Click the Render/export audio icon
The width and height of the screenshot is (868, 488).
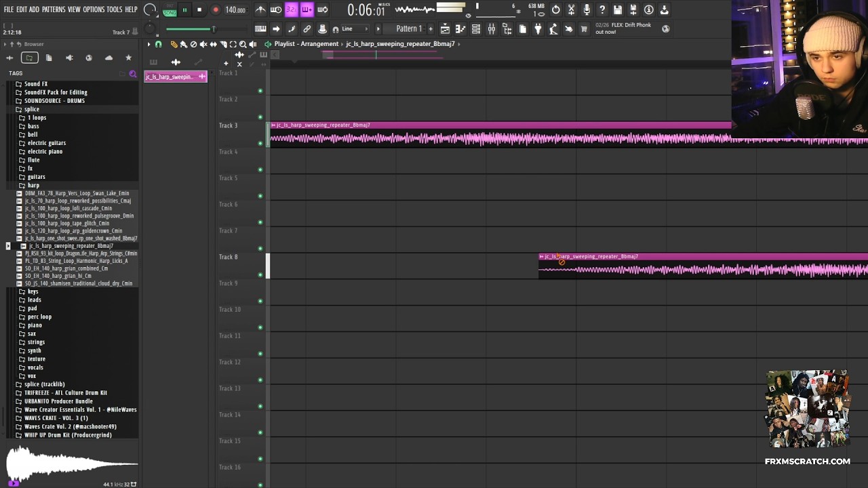click(633, 9)
